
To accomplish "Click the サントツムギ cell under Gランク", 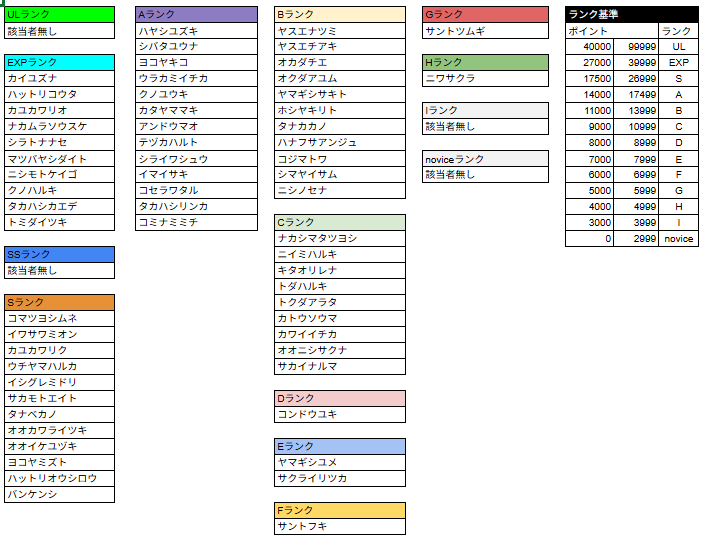I will 486,31.
